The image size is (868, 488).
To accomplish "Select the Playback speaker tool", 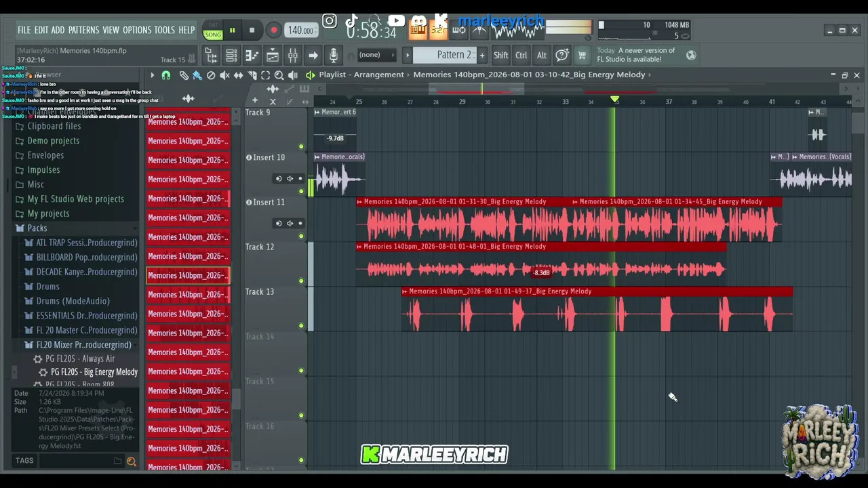I will (x=293, y=75).
